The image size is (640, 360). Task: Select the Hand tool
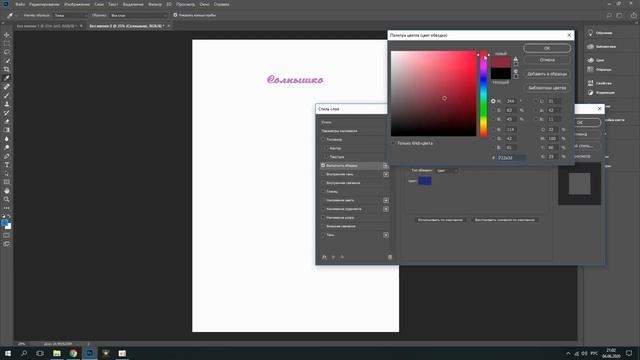click(x=7, y=191)
